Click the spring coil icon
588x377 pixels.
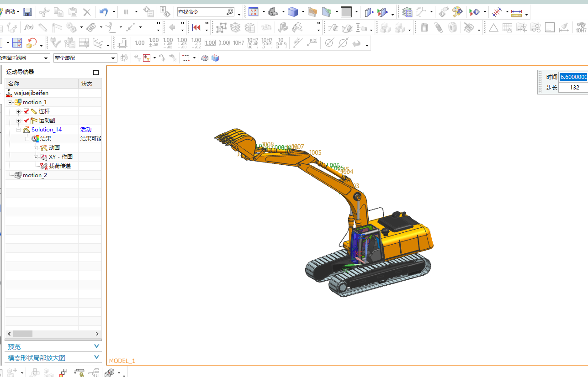[x=91, y=27]
